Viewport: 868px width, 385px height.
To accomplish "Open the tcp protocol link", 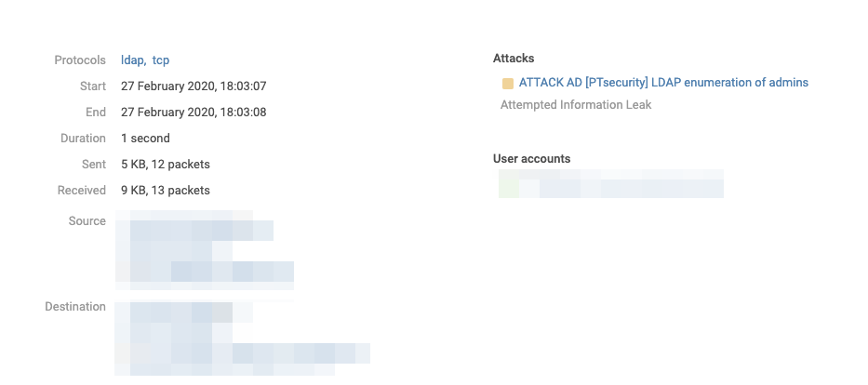I will coord(161,60).
